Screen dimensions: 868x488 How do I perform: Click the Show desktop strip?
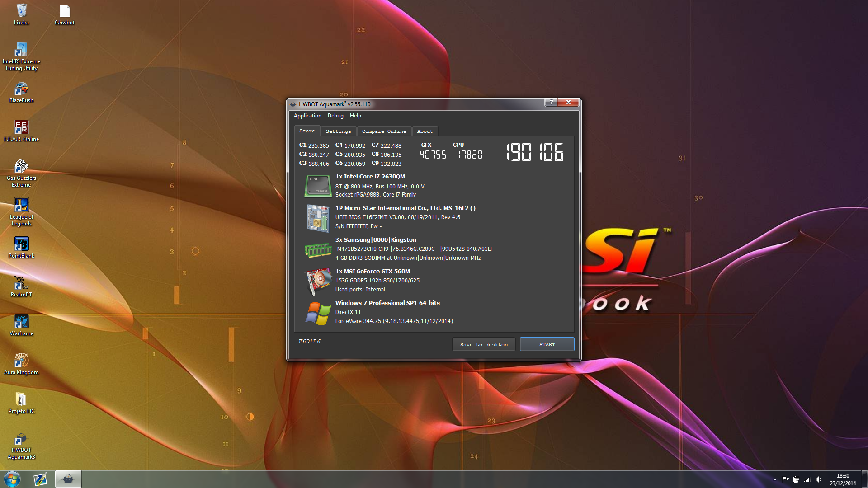click(864, 479)
